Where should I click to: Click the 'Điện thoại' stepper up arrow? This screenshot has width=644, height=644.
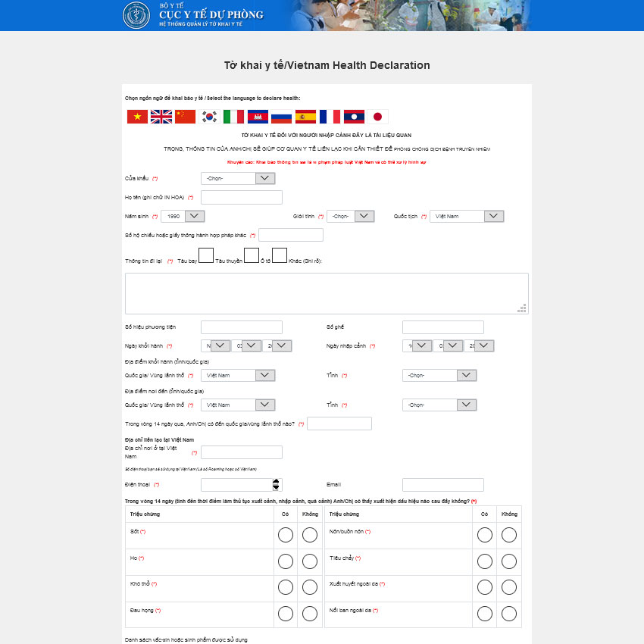click(277, 481)
